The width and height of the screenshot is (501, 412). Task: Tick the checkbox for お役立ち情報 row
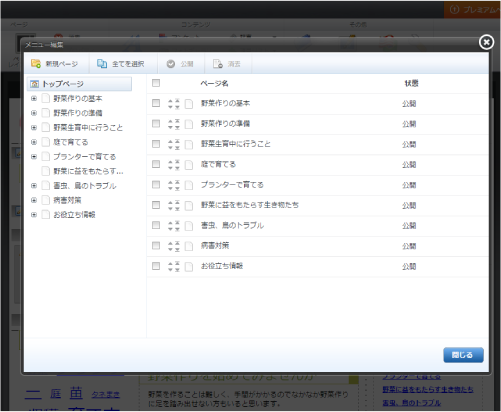pyautogui.click(x=156, y=266)
